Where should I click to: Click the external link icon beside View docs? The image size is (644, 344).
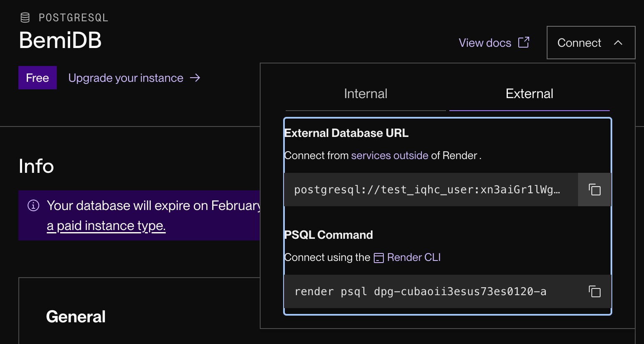(x=524, y=42)
